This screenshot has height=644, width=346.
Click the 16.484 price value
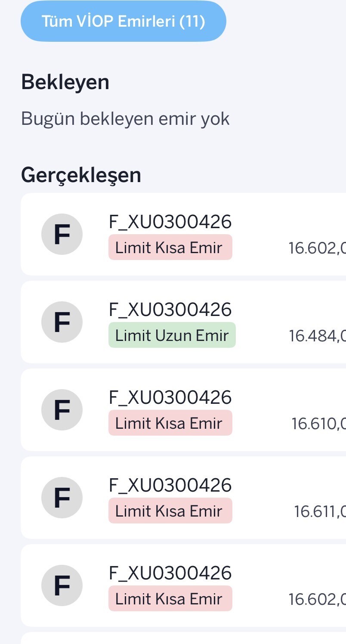(x=318, y=336)
